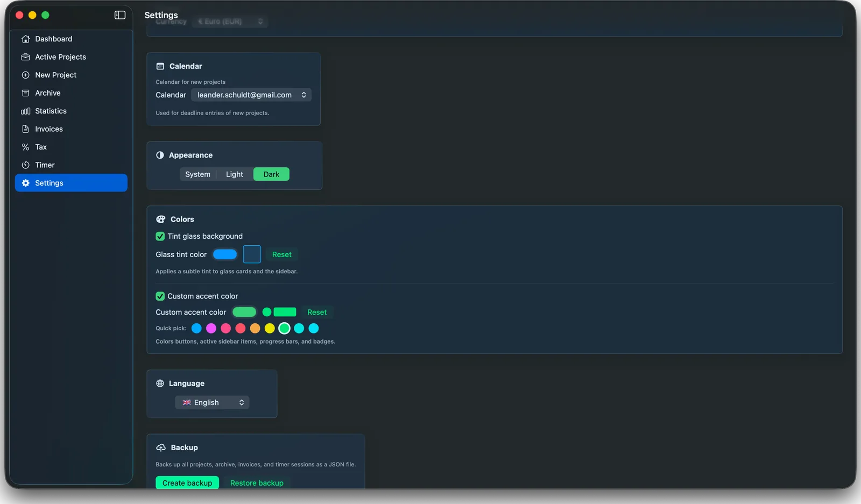
Task: Click 'Backs up all projects' description text
Action: 256,465
